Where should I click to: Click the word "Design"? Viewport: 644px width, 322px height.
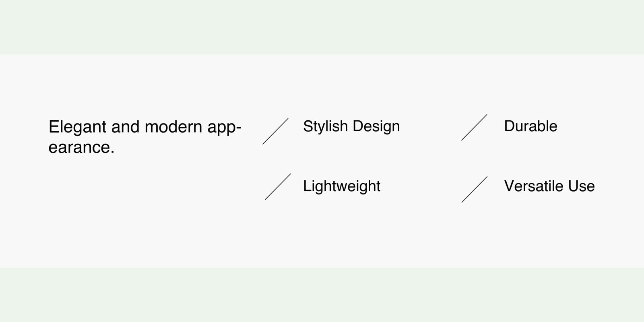[376, 126]
